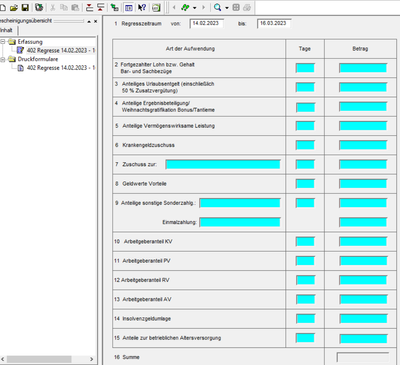This screenshot has width=400, height=365.
Task: Click the Art der Aufwendung column header
Action: pyautogui.click(x=190, y=49)
